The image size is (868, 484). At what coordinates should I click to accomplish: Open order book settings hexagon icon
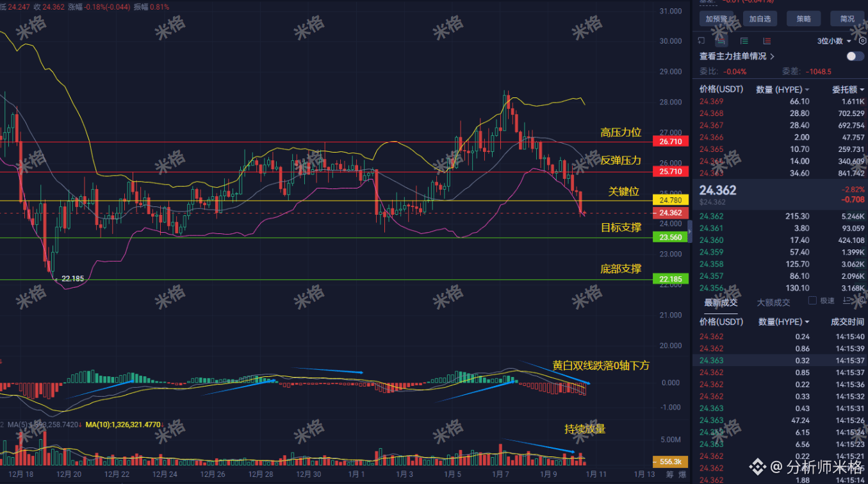pos(862,41)
